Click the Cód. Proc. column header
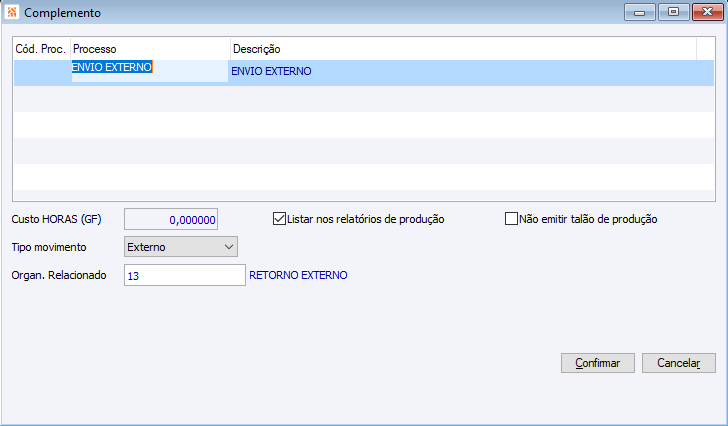 [x=42, y=49]
